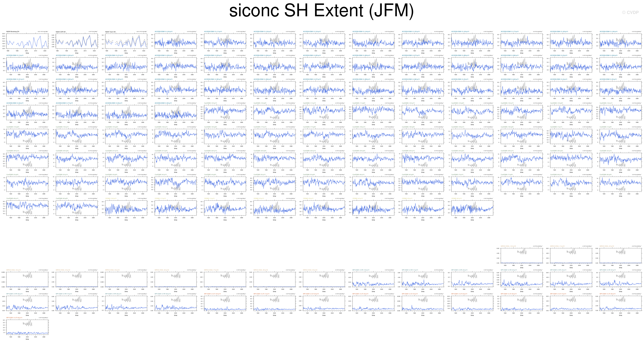Open the CanESM5 r9i1p2f1 panel
This screenshot has width=644, height=343.
77,208
